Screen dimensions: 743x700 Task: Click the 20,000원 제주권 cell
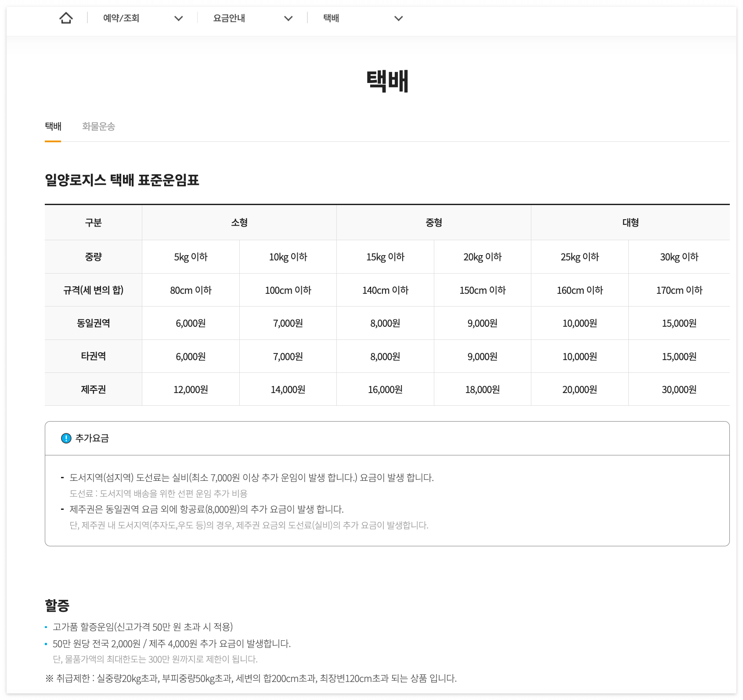pyautogui.click(x=580, y=390)
